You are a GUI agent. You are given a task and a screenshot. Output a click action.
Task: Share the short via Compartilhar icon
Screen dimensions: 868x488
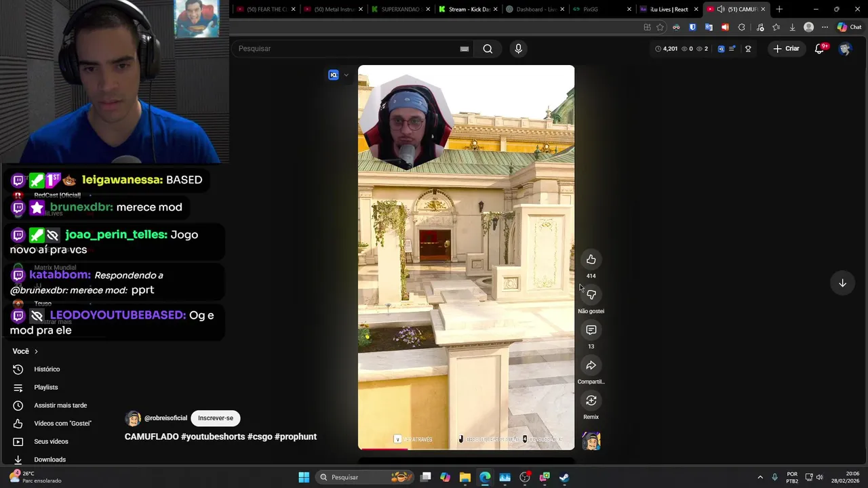(x=591, y=365)
